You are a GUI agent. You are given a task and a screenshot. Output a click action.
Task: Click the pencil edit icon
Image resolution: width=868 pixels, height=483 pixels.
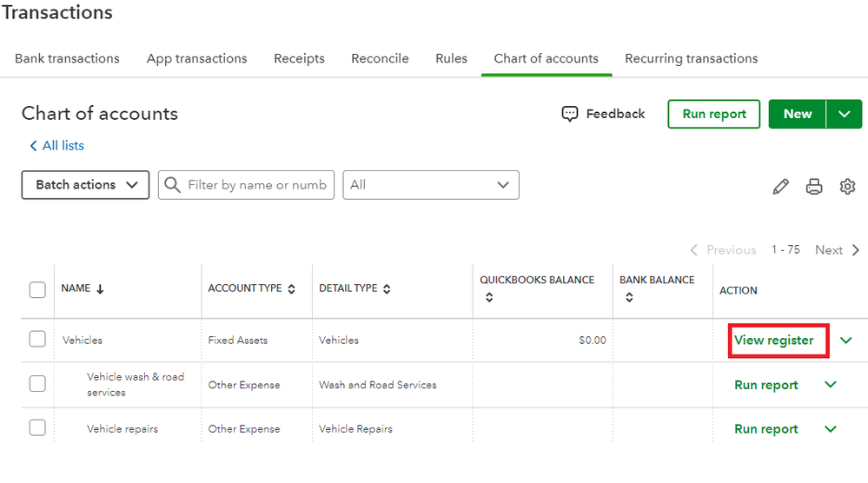click(x=780, y=186)
